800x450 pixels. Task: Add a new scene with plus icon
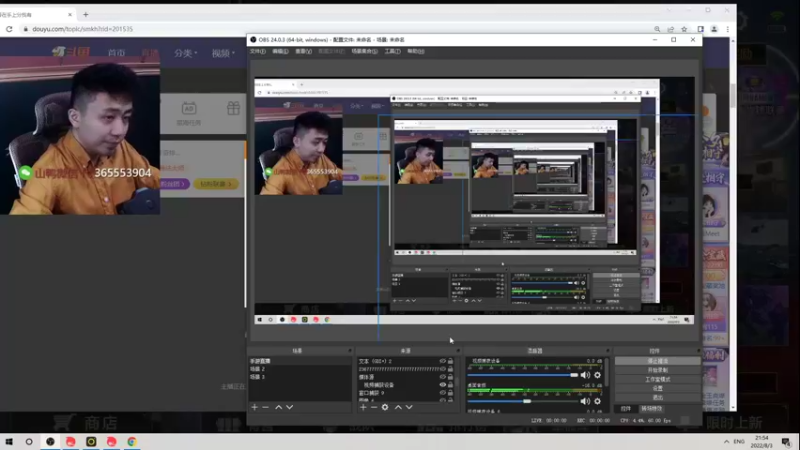[254, 407]
